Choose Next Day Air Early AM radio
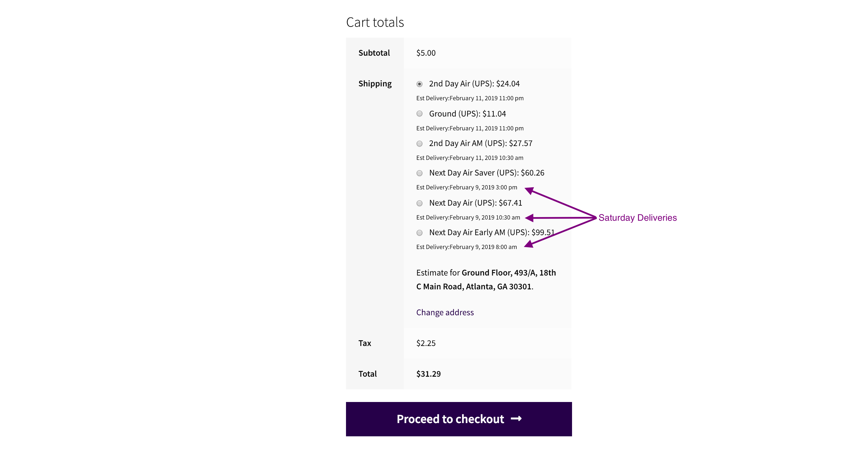Viewport: 868px width, 458px height. coord(420,233)
